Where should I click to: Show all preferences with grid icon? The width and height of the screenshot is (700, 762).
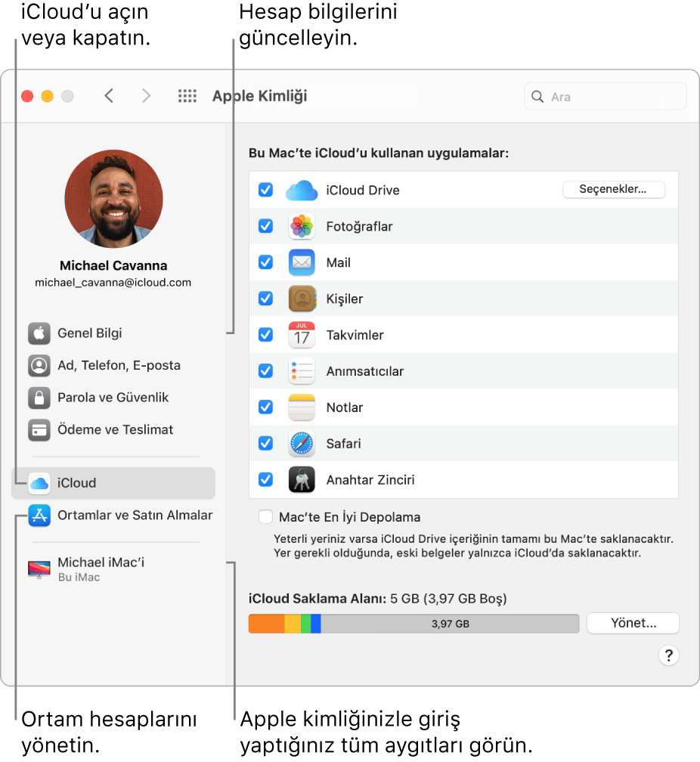click(x=187, y=96)
